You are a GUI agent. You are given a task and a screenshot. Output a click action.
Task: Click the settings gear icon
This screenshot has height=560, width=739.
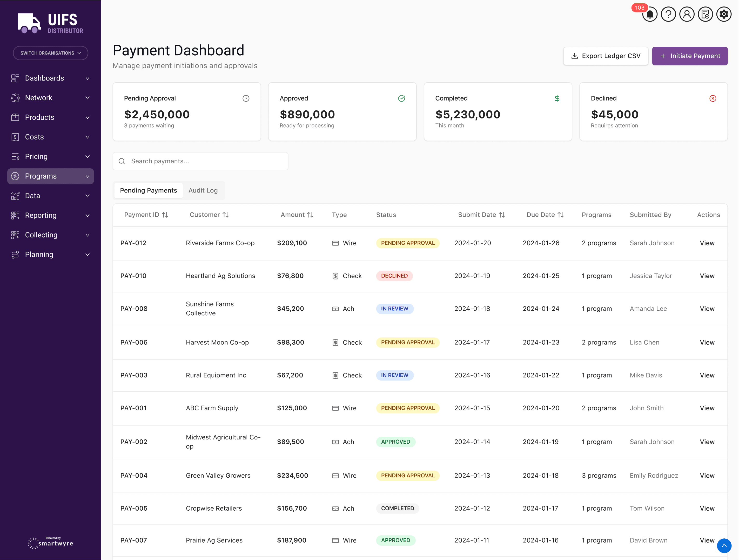[724, 14]
